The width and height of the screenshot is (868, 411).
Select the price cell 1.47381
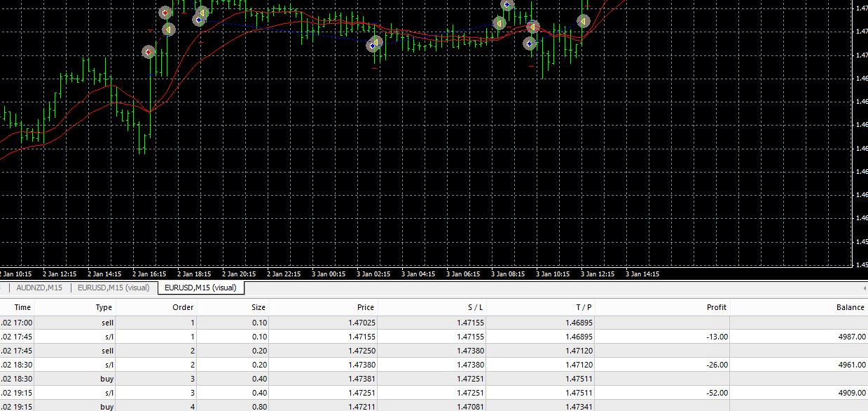coord(361,379)
